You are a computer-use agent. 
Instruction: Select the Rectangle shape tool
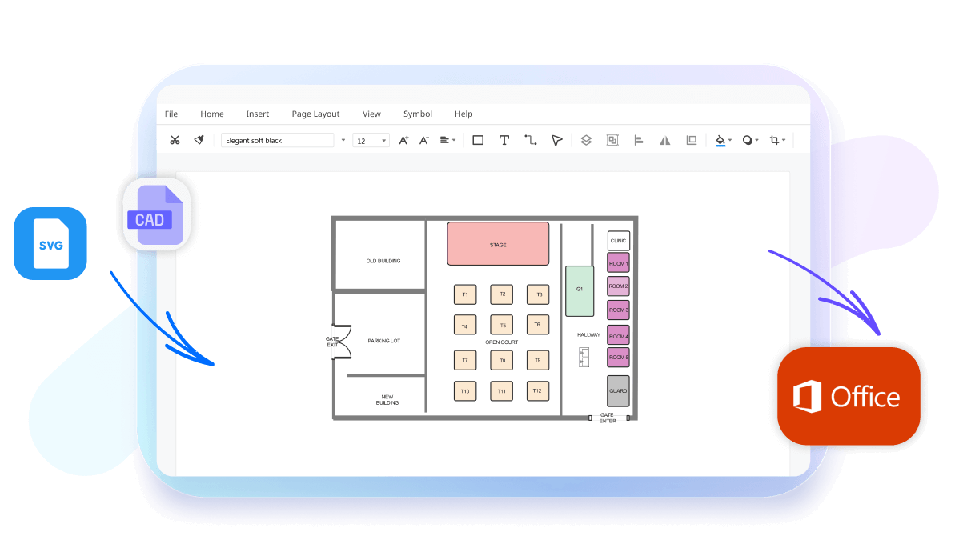tap(478, 140)
